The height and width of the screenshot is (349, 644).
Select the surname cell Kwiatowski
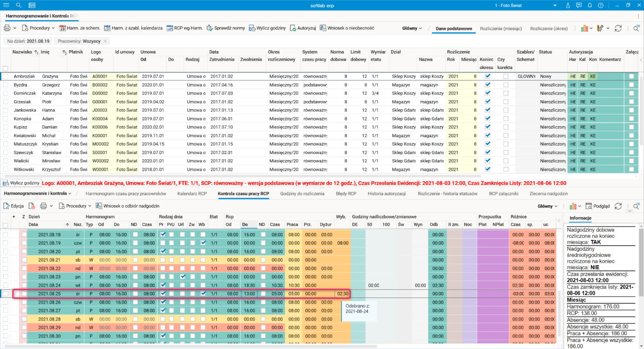25,135
